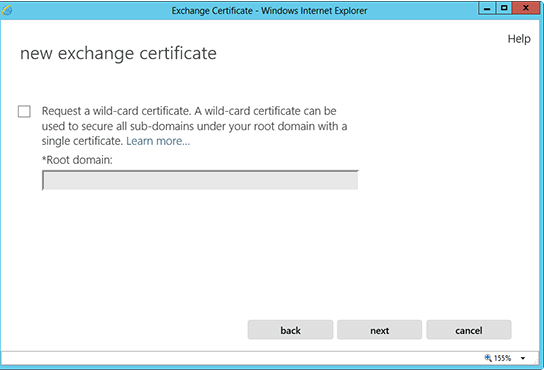This screenshot has width=544, height=370.
Task: Follow the 'Learn more...' link
Action: (158, 141)
